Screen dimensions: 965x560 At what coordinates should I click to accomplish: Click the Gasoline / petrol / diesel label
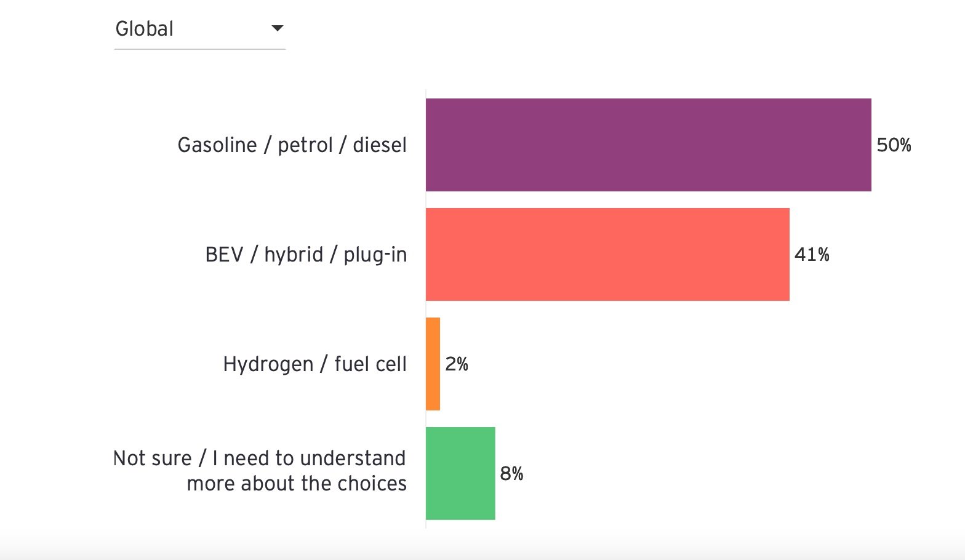pyautogui.click(x=292, y=145)
